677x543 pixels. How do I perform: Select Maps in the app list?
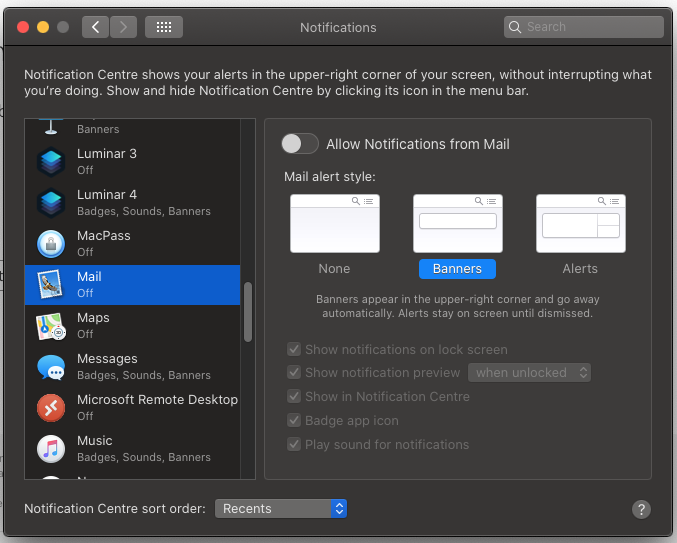click(133, 326)
